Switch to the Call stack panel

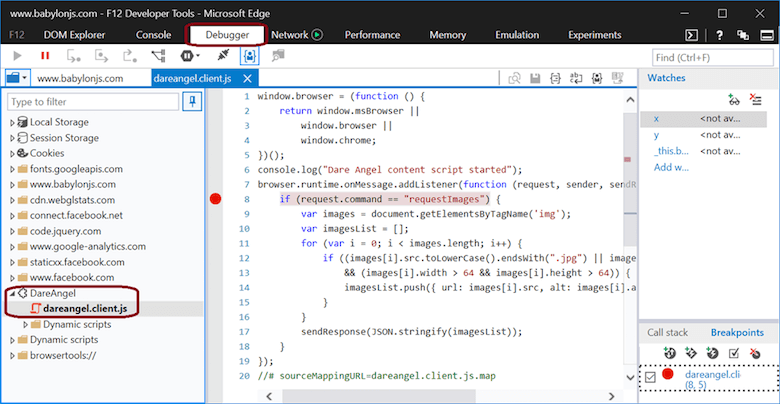coord(668,332)
